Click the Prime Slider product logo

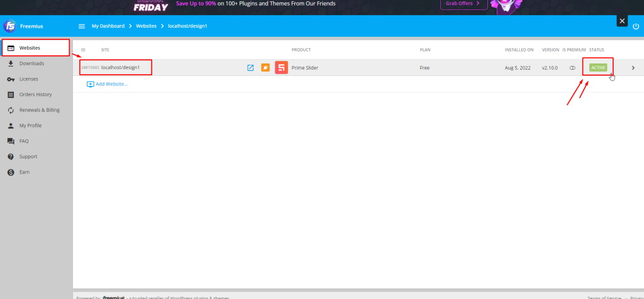tap(281, 68)
